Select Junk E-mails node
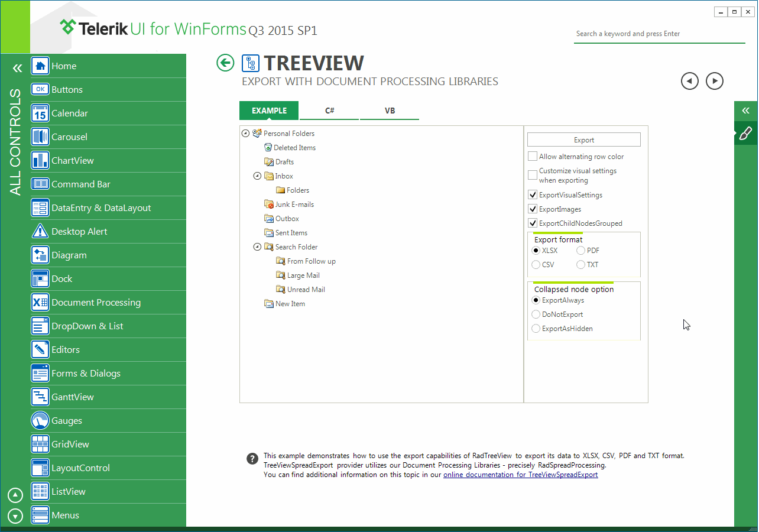This screenshot has height=532, width=759. [x=294, y=205]
